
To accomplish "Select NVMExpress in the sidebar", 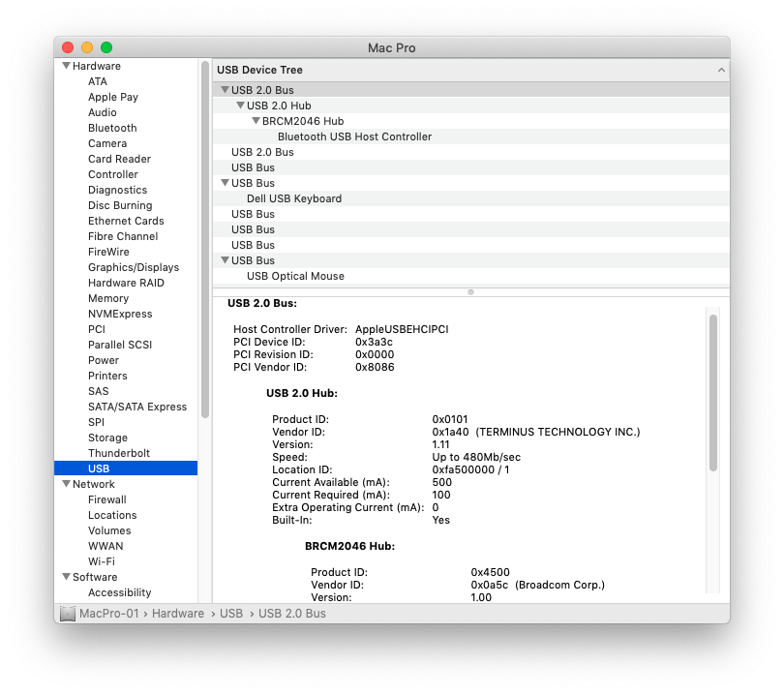I will 120,314.
